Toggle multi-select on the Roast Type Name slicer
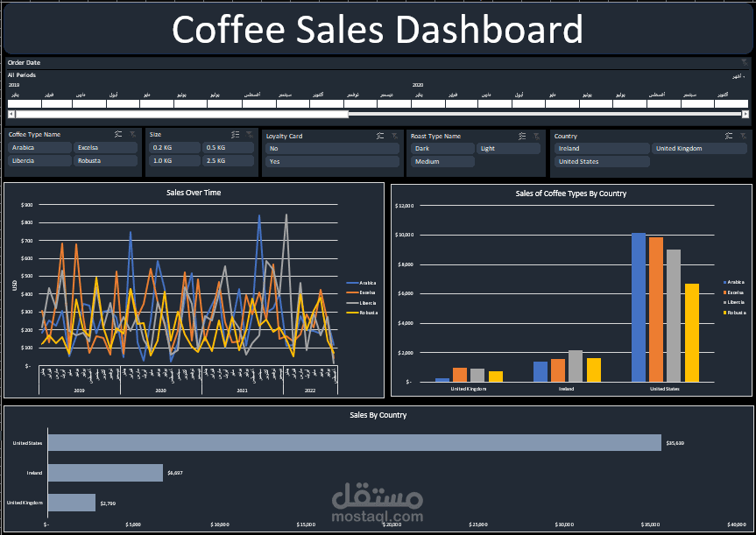 click(x=522, y=136)
